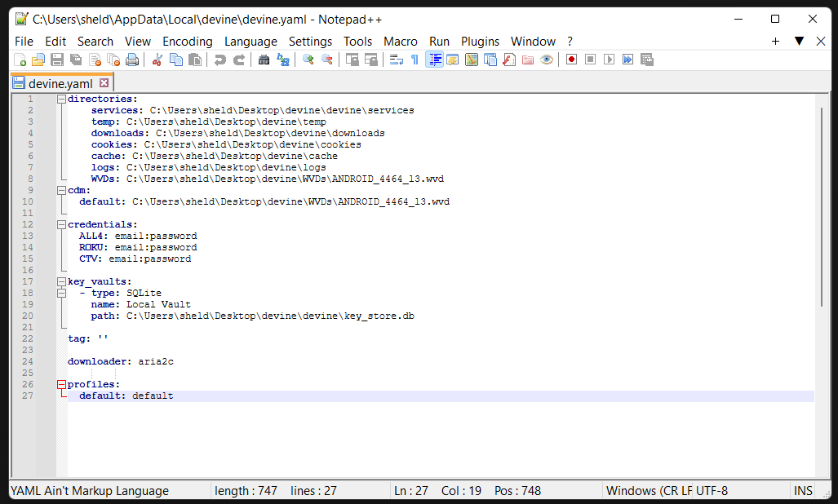Image resolution: width=838 pixels, height=504 pixels.
Task: Open the ? help menu
Action: coord(570,41)
